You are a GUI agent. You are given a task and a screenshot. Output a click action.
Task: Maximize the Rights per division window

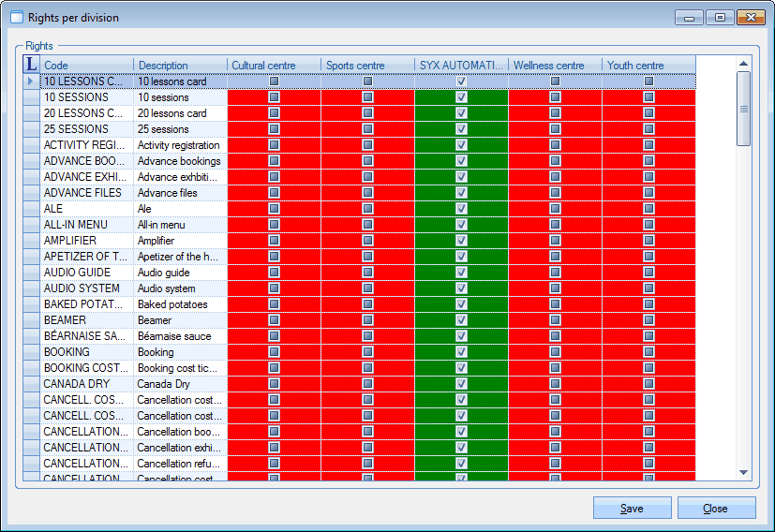[x=720, y=17]
